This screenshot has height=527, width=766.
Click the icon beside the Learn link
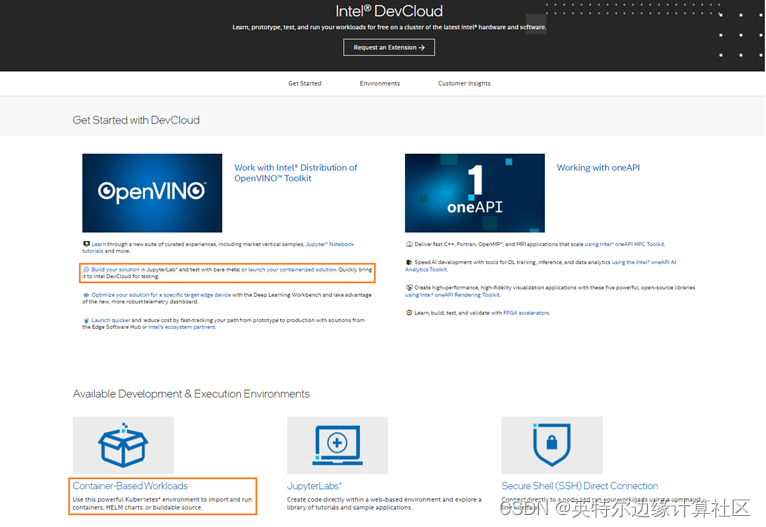pyautogui.click(x=86, y=244)
